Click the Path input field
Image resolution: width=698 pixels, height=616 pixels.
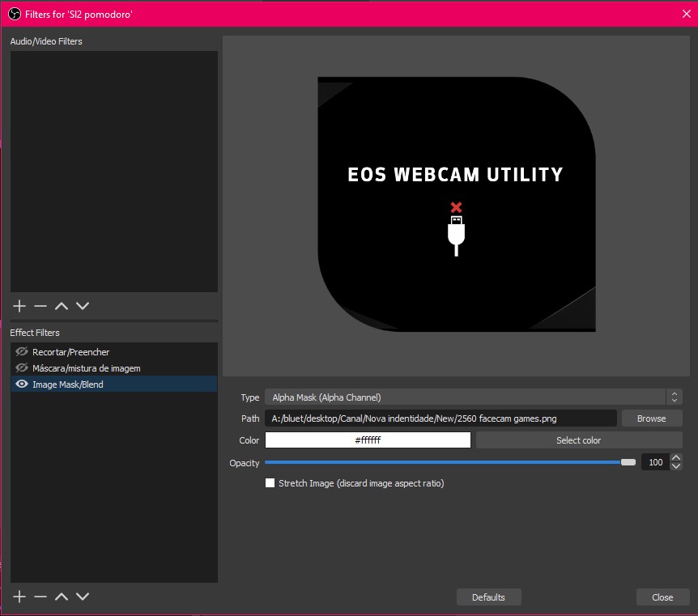[441, 418]
